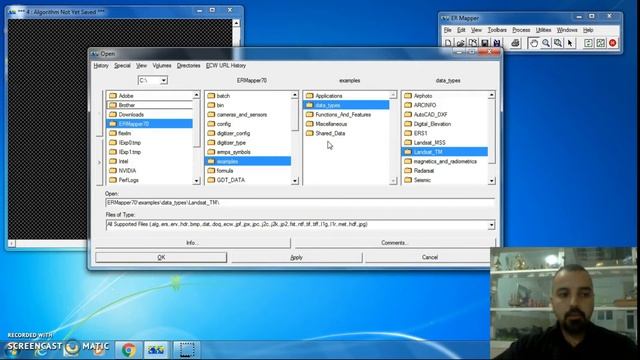Click the Cancel button
The image size is (640, 360).
coord(429,257)
